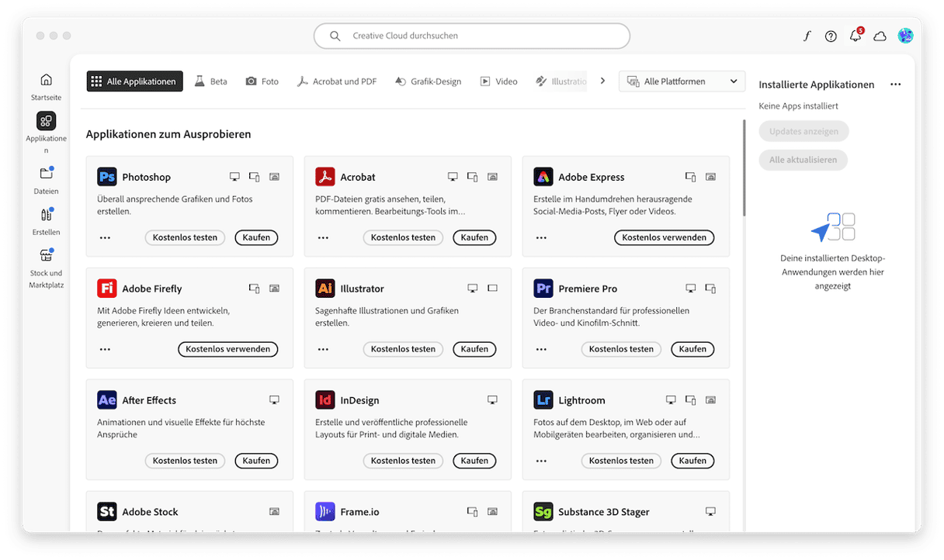
Task: Click your profile avatar
Action: point(906,36)
